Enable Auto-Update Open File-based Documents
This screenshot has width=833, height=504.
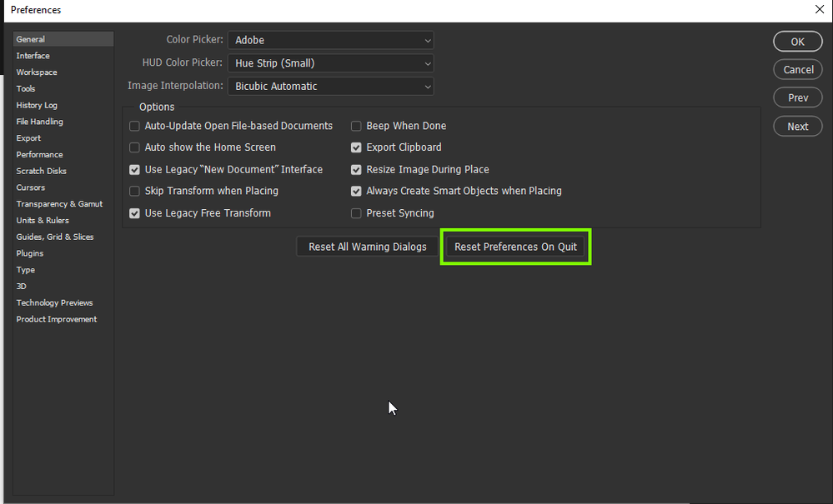point(134,126)
